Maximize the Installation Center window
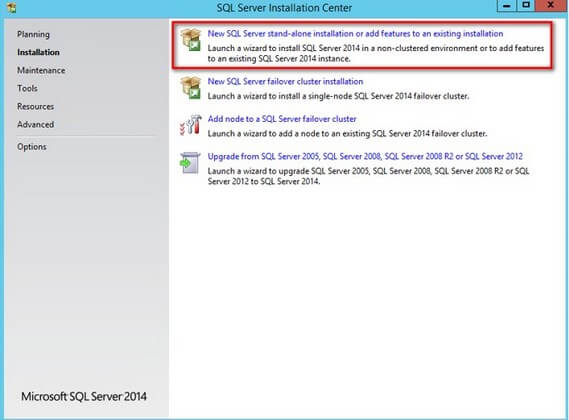Viewport: 569px width, 420px height. 526,5
